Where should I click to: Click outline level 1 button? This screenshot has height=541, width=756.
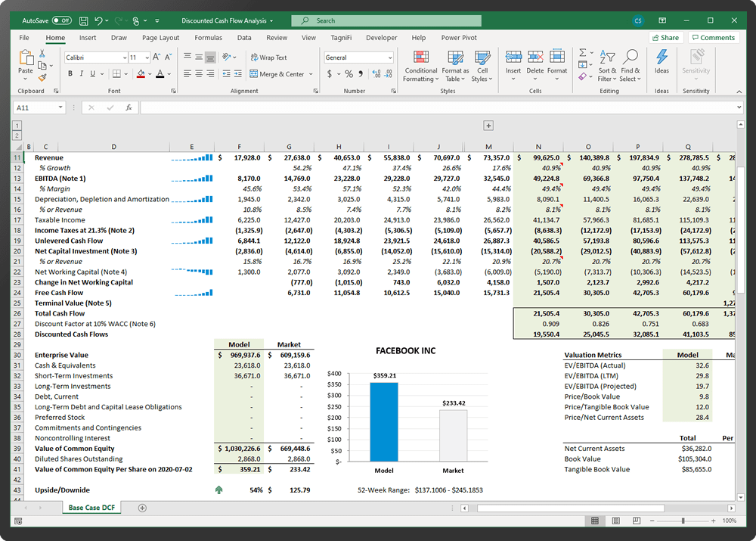(x=17, y=126)
